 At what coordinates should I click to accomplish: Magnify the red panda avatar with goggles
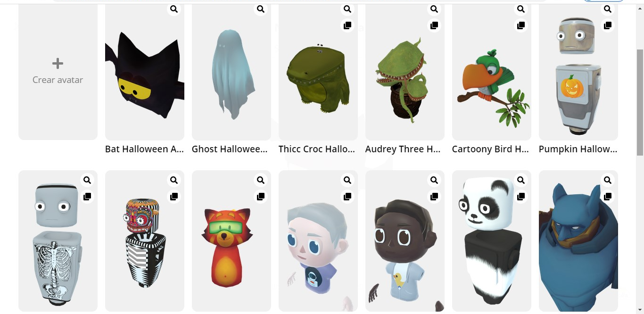tap(261, 180)
